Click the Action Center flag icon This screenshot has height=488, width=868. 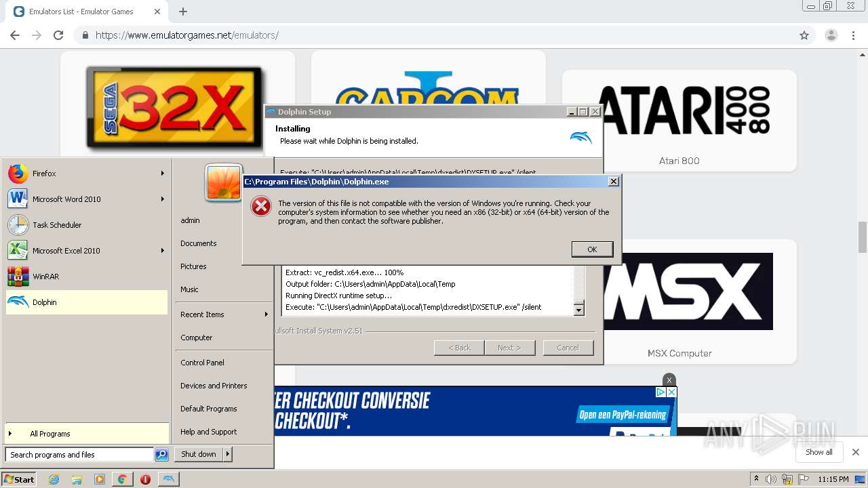[x=803, y=479]
